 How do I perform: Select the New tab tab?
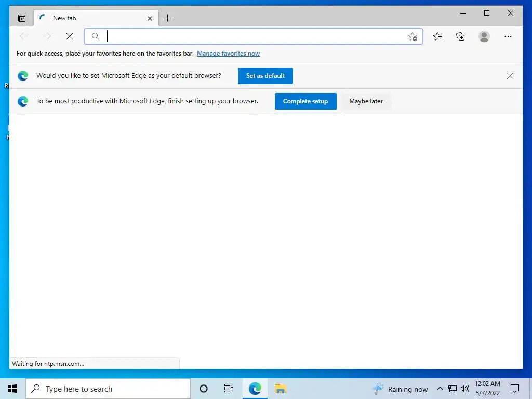click(96, 18)
